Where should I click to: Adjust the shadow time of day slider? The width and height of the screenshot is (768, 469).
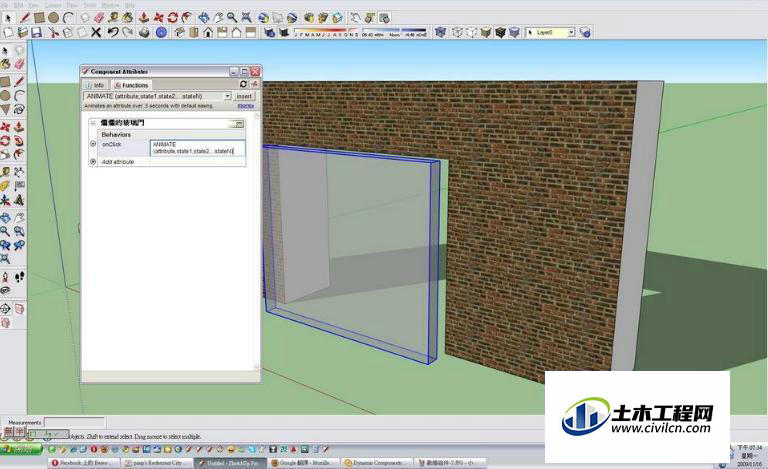coord(394,32)
